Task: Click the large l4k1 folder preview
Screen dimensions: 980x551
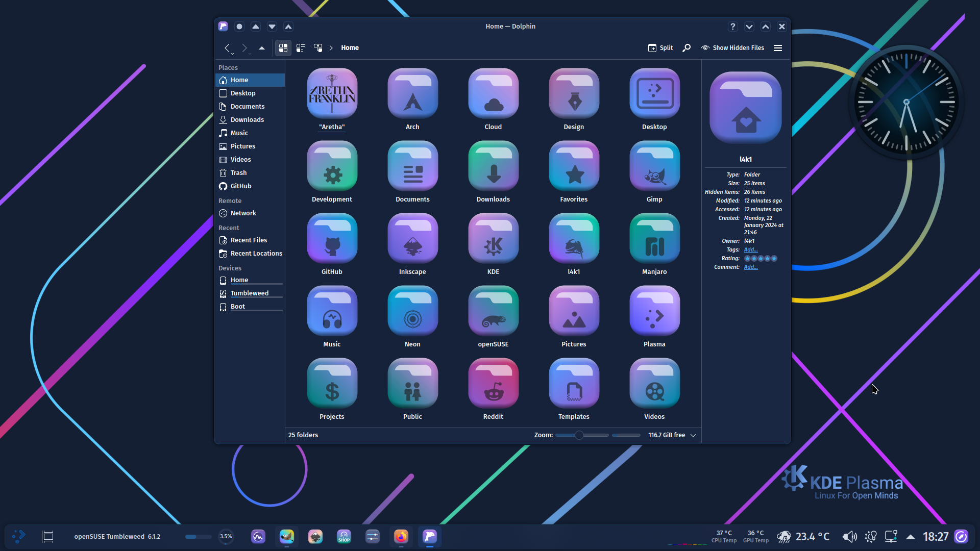Action: pyautogui.click(x=746, y=108)
